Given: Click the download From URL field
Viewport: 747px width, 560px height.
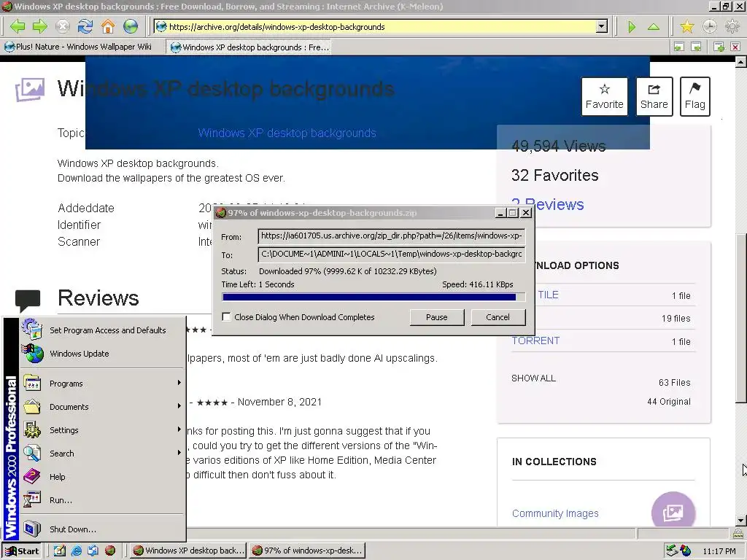Looking at the screenshot, I should coord(392,236).
